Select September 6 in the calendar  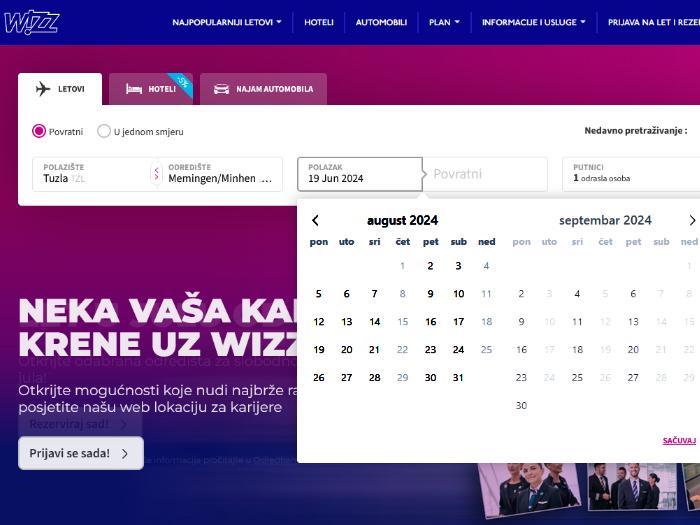point(633,294)
